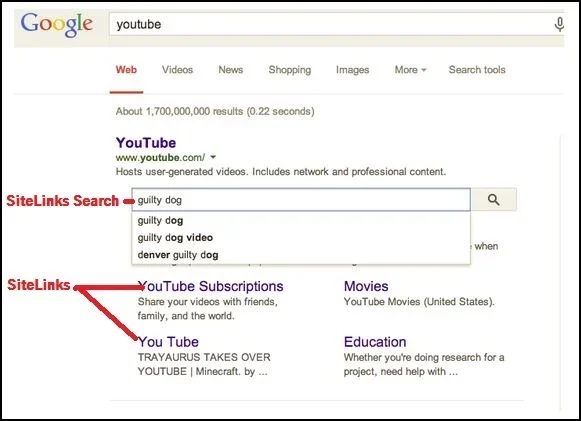Click the microphone voice search icon
Viewport: 581px width, 421px height.
[x=559, y=24]
